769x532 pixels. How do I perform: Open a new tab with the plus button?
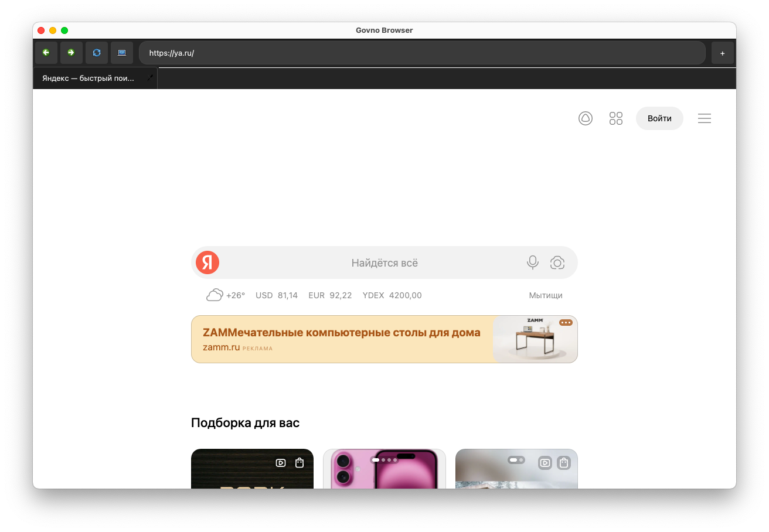point(723,53)
